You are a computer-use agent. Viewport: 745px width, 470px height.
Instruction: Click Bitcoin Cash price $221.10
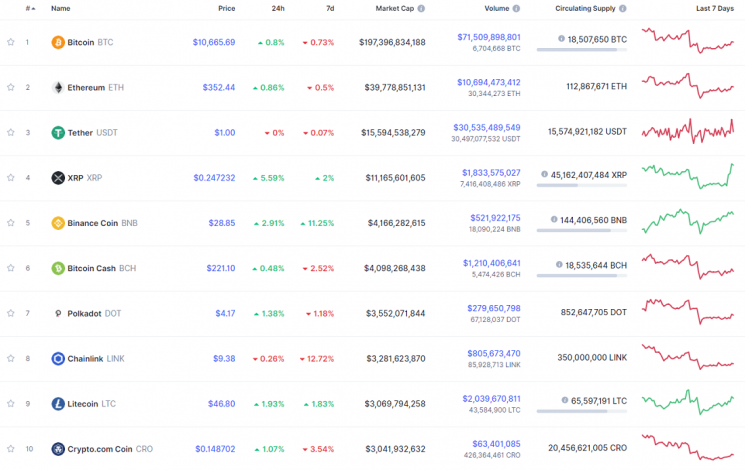click(x=220, y=268)
